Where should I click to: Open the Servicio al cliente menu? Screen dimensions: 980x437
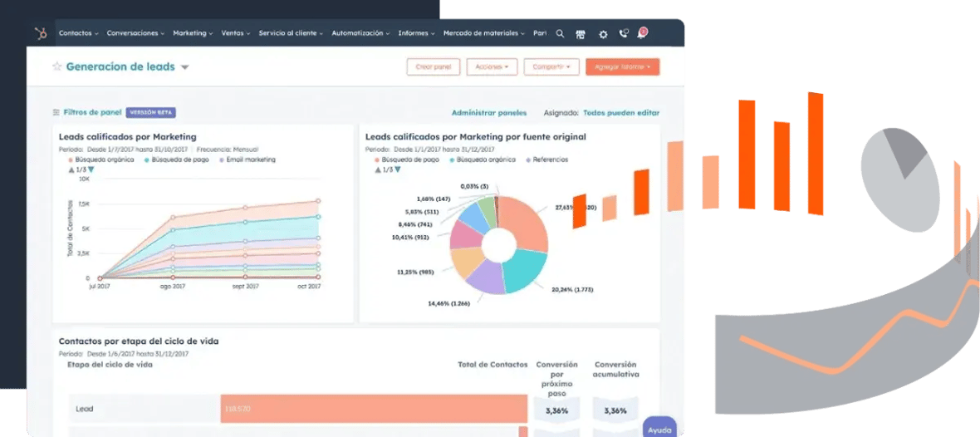click(291, 33)
